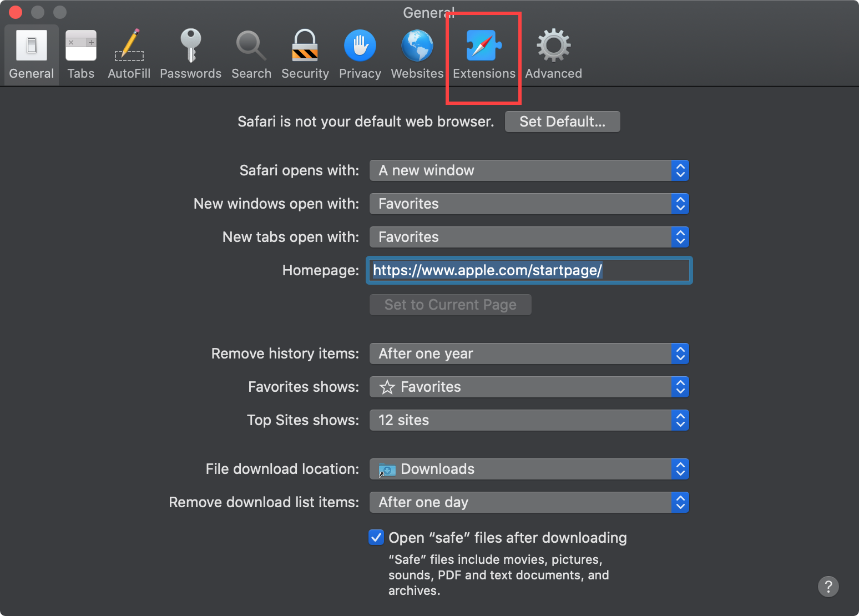Open the "New tabs open with" dropdown
The height and width of the screenshot is (616, 859).
pos(529,237)
